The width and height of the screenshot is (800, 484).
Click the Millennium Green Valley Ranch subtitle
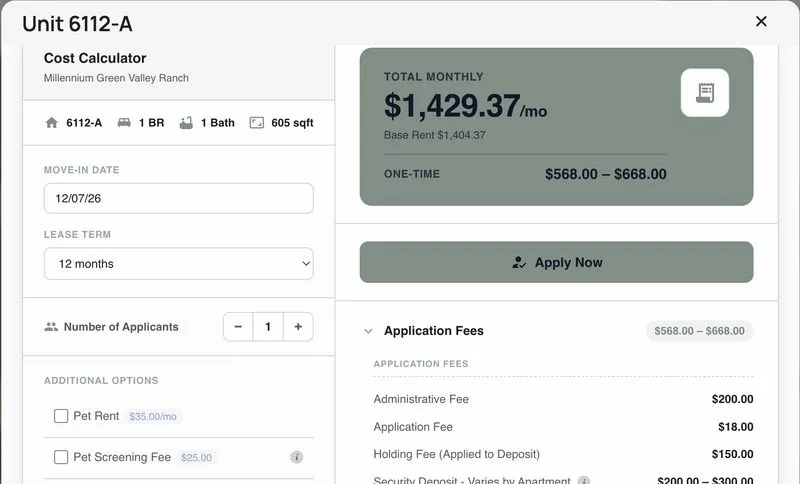coord(116,78)
